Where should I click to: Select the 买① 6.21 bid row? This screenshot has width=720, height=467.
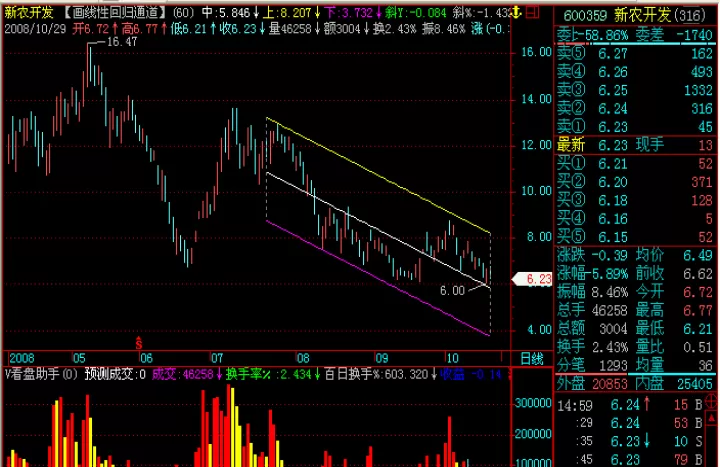[x=635, y=163]
